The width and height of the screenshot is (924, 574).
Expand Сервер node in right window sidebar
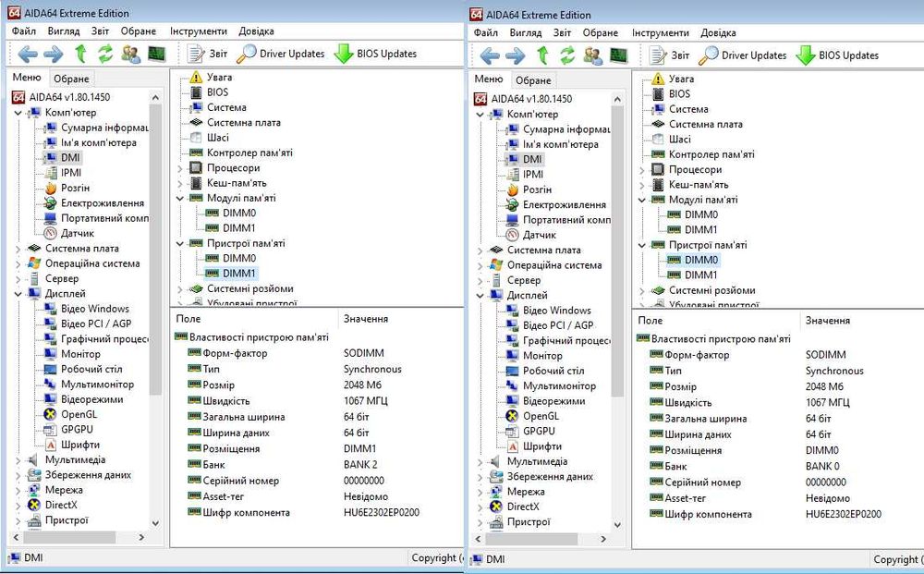(x=480, y=281)
